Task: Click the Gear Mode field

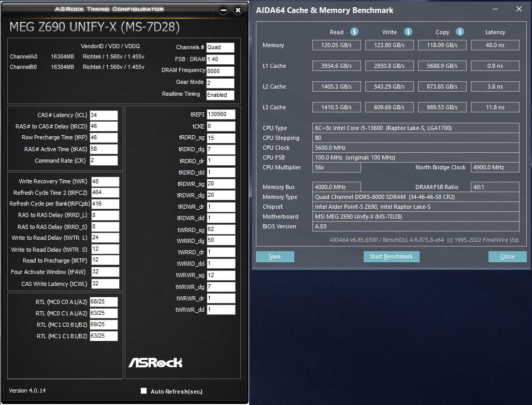Action: click(220, 83)
